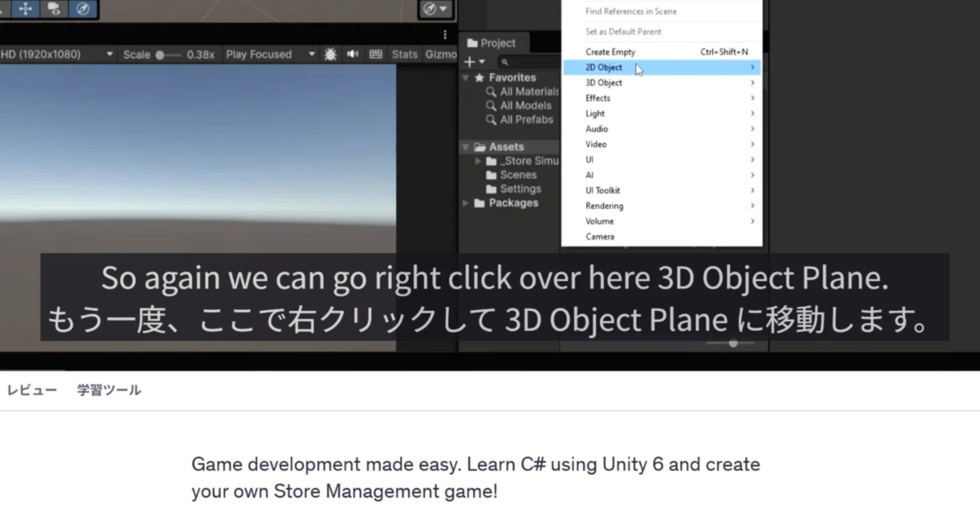Toggle the Gizmos button in Game view
The image size is (980, 513).
(440, 54)
